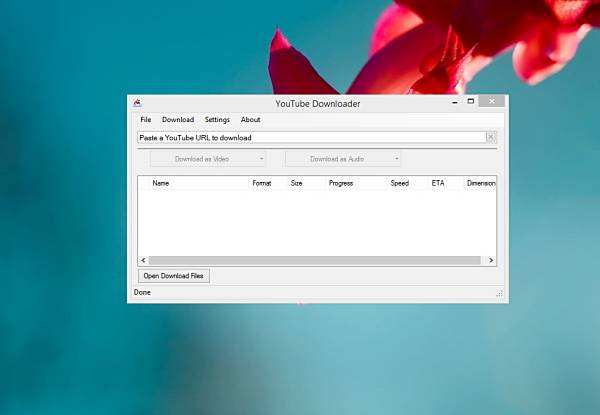Screen dimensions: 600x415
Task: Expand the Download as Audio dropdown arrow
Action: 396,159
